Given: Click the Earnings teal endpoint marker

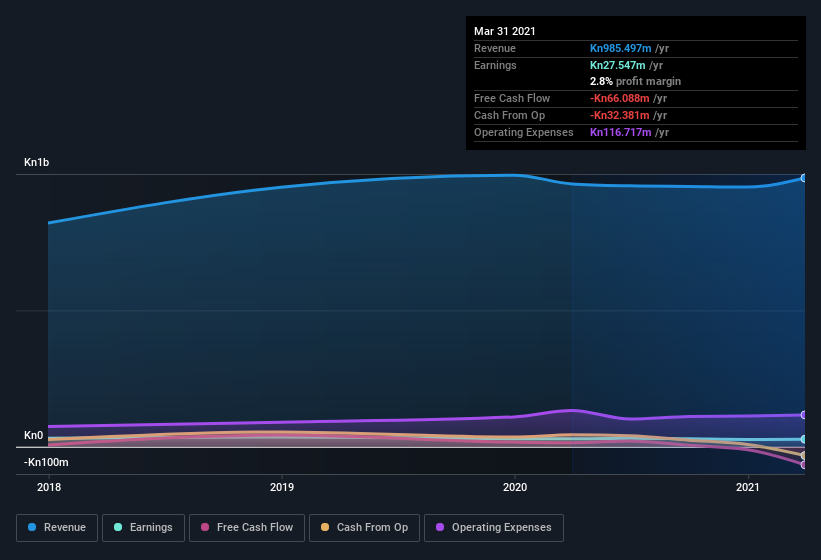Looking at the screenshot, I should coord(804,439).
